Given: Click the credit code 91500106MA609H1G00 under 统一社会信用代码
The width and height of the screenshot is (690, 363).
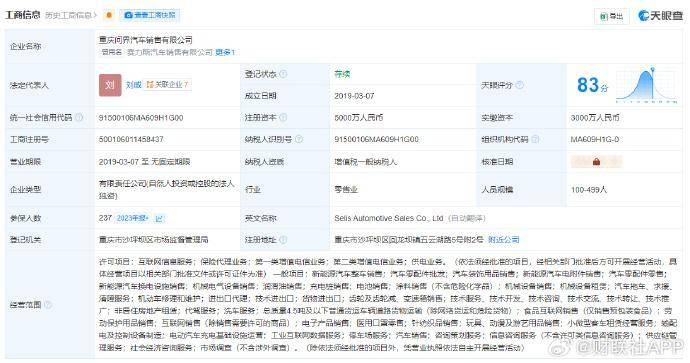Looking at the screenshot, I should tap(141, 117).
